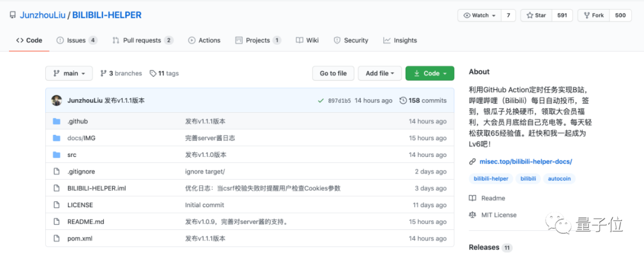Click the folder icon for .github
Image resolution: width=644 pixels, height=253 pixels.
pos(57,122)
